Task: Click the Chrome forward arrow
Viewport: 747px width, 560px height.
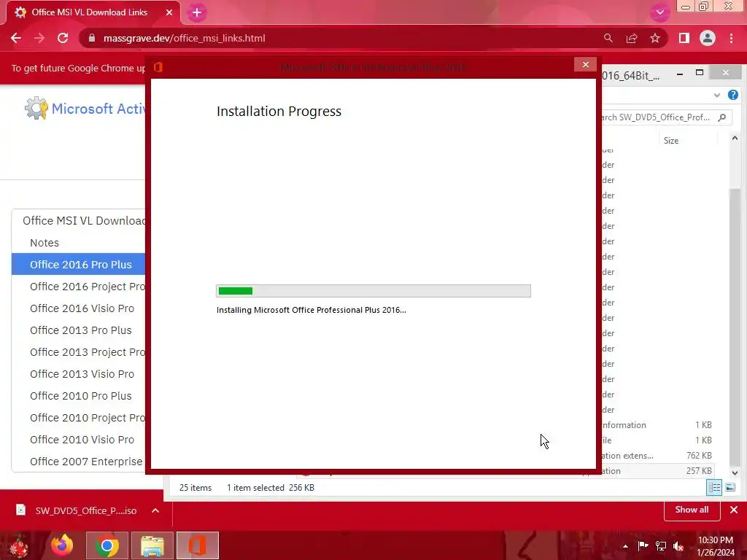Action: tap(39, 38)
